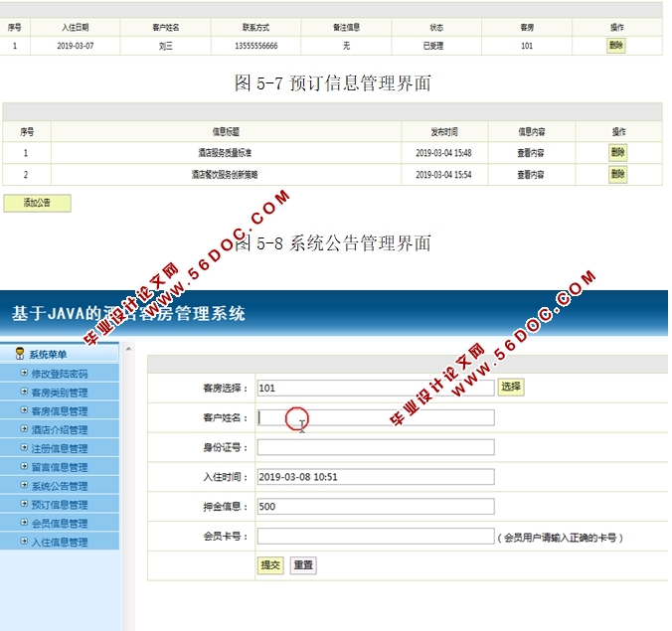Click the 酒店服务质量标准 title cell
Image resolution: width=672 pixels, height=631 pixels.
coord(225,153)
